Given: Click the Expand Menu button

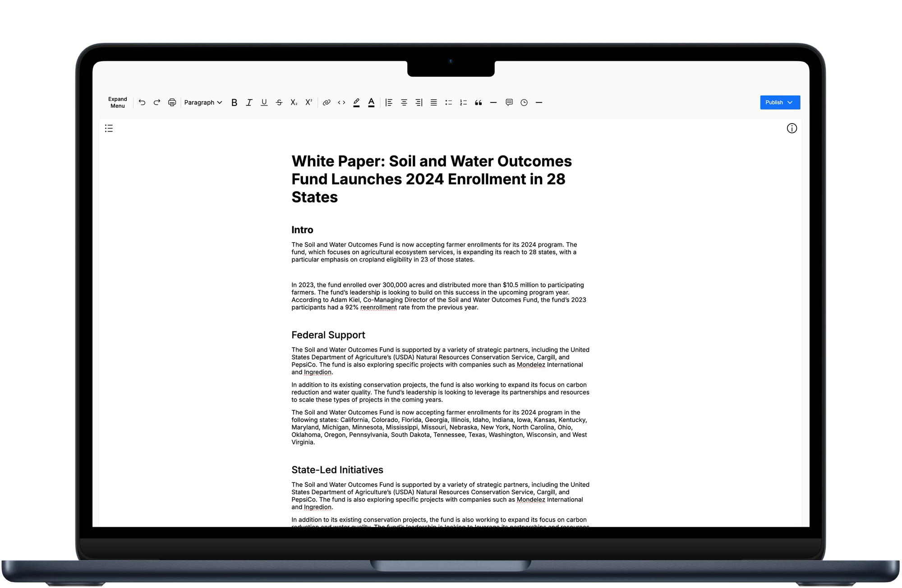Looking at the screenshot, I should pyautogui.click(x=117, y=102).
